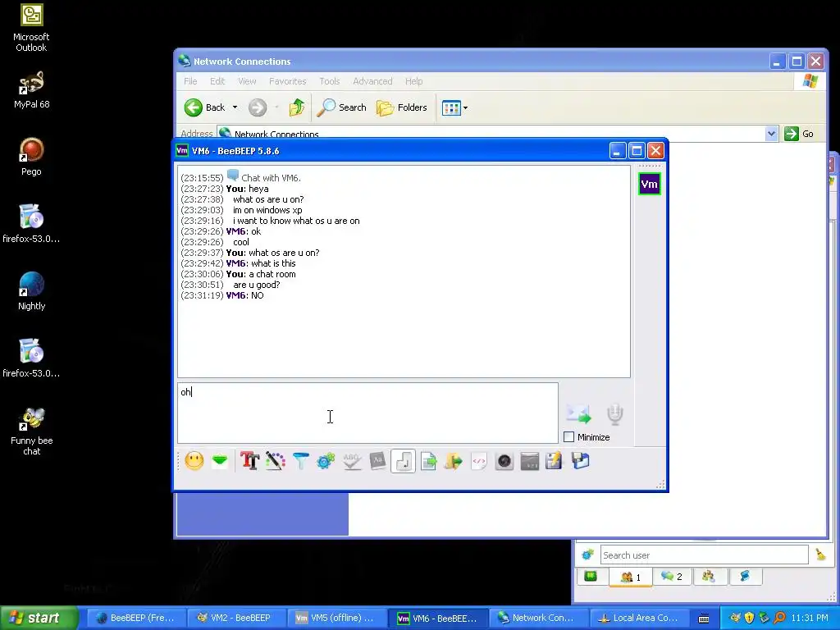Click the camera screenshot icon
This screenshot has height=630, width=840.
(504, 461)
